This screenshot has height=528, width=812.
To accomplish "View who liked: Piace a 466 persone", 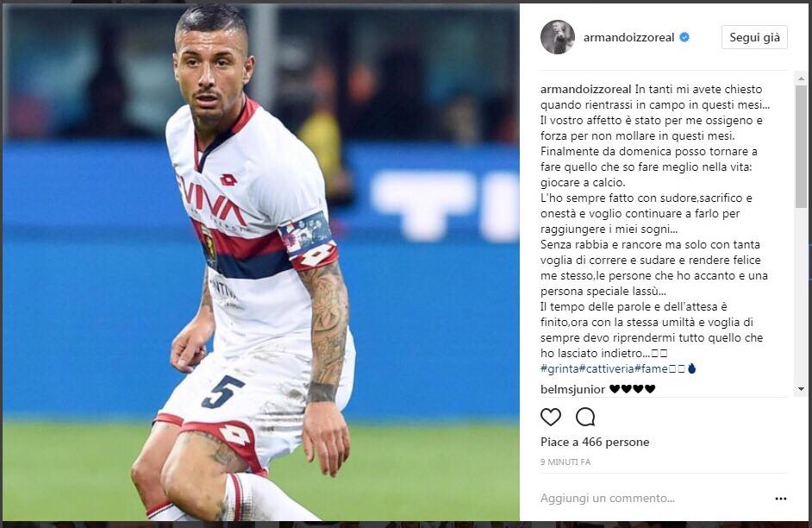I will point(595,442).
